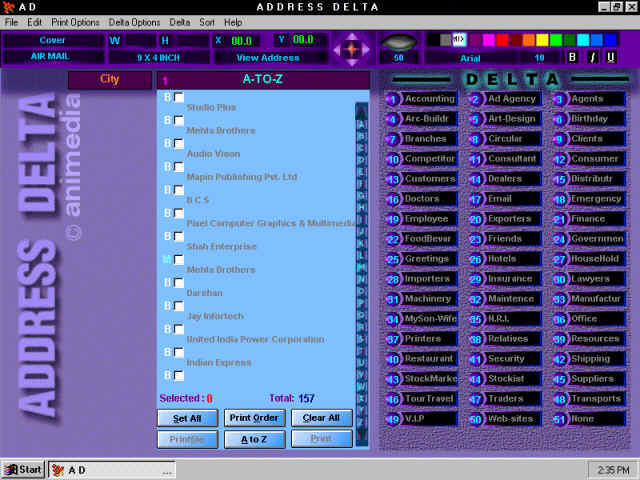Select category number 36 Office
640x480 pixels.
tap(589, 319)
